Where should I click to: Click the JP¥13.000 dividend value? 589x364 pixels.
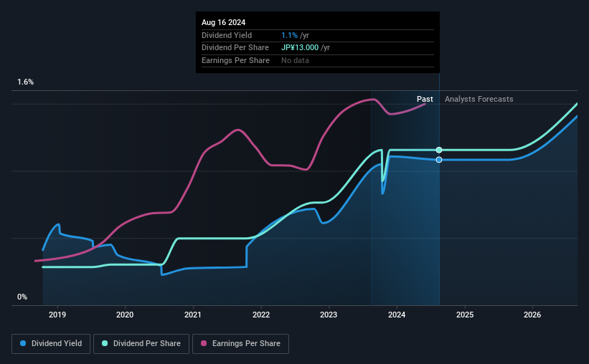(x=300, y=48)
